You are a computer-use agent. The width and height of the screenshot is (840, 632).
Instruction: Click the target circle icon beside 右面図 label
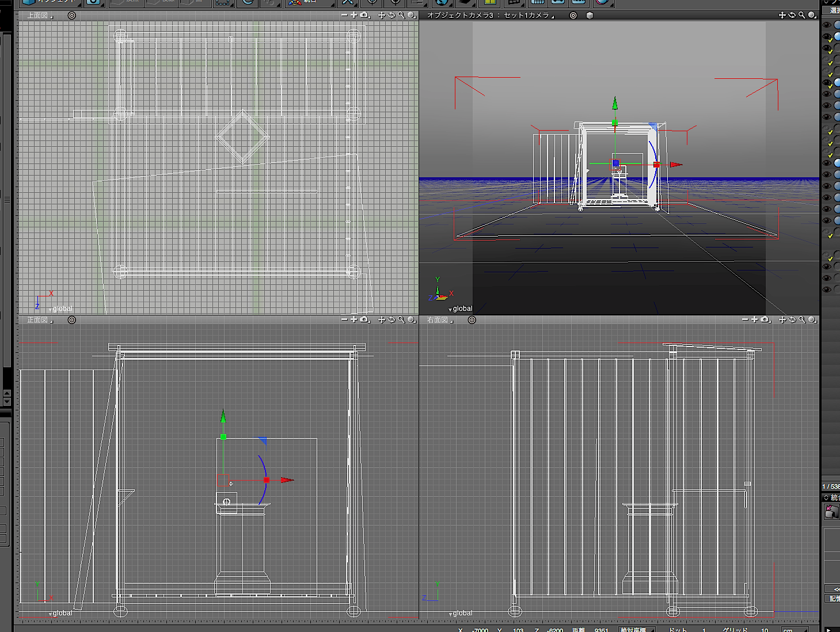tap(472, 320)
